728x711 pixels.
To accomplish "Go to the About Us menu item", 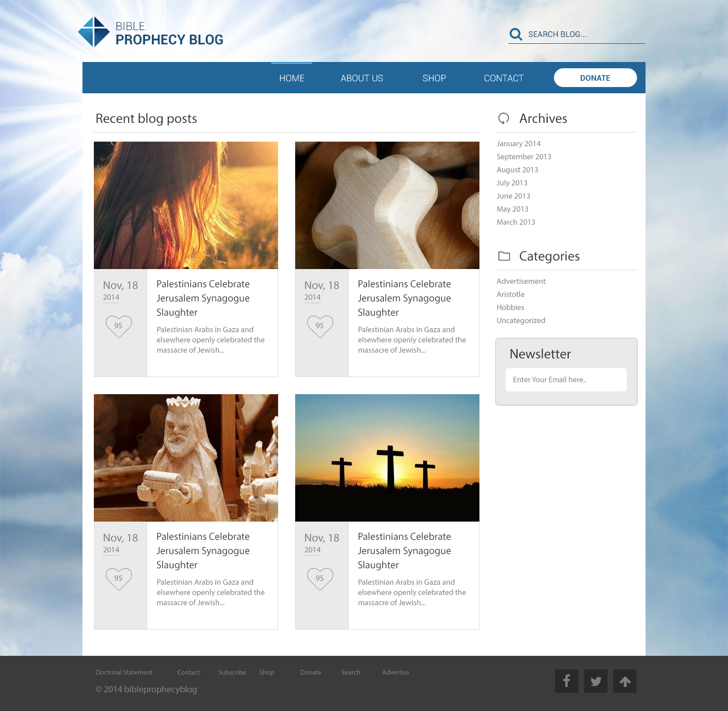I will 362,78.
